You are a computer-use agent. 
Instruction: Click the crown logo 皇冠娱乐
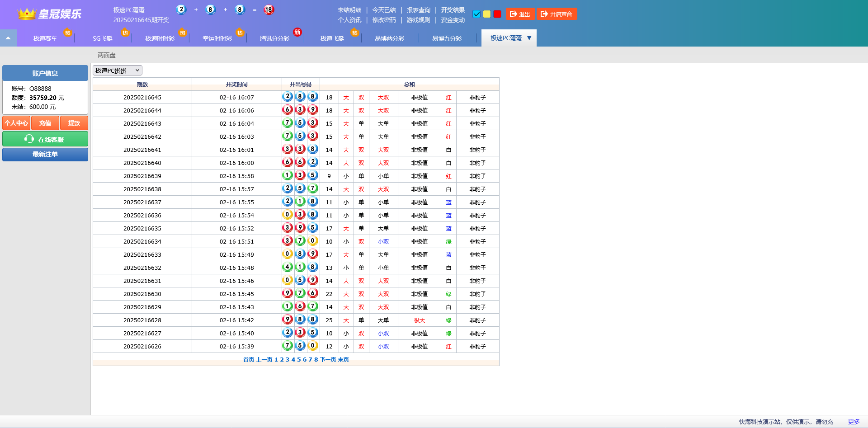pyautogui.click(x=49, y=14)
